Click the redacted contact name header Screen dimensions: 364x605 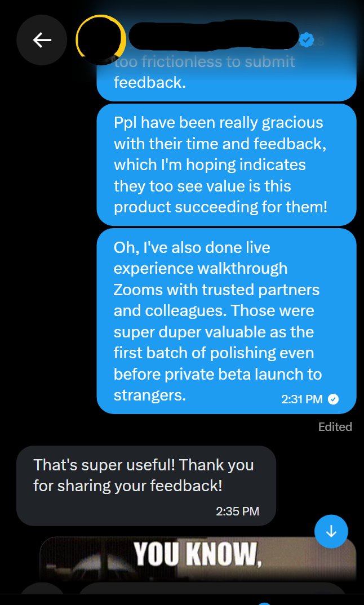point(214,35)
